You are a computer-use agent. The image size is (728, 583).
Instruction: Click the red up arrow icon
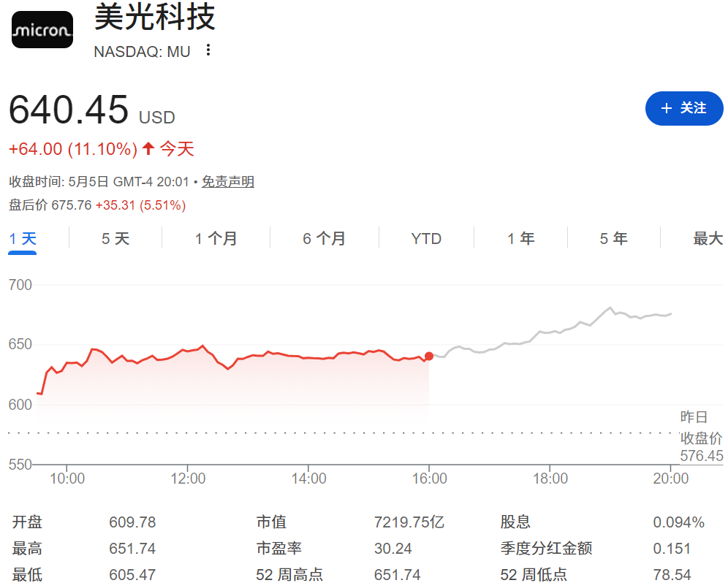coord(148,148)
